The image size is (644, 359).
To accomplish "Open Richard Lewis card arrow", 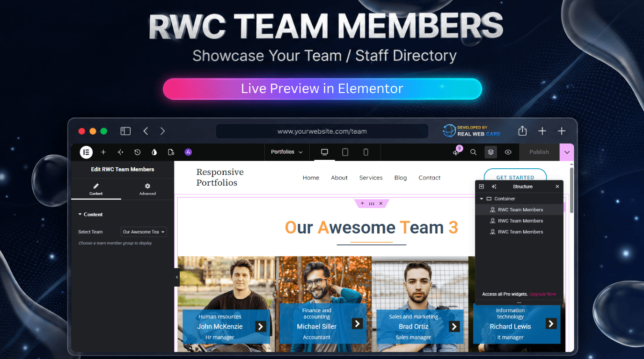I will pyautogui.click(x=551, y=323).
